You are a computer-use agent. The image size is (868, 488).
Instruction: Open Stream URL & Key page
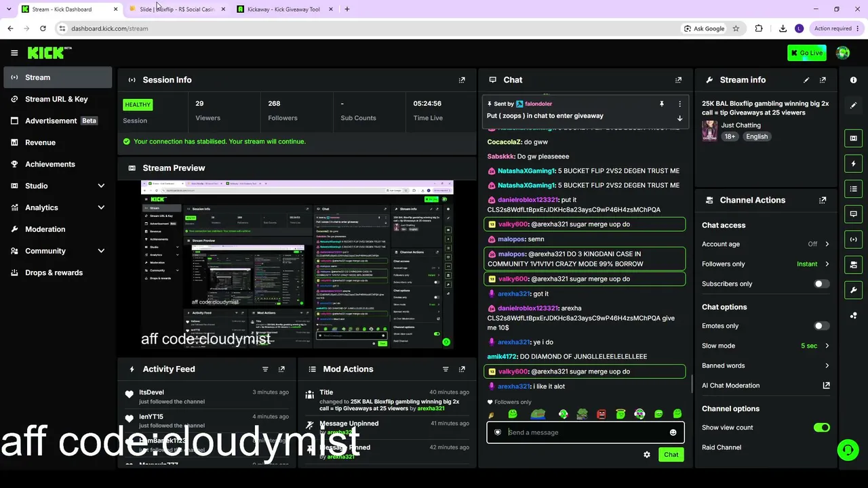tap(58, 99)
